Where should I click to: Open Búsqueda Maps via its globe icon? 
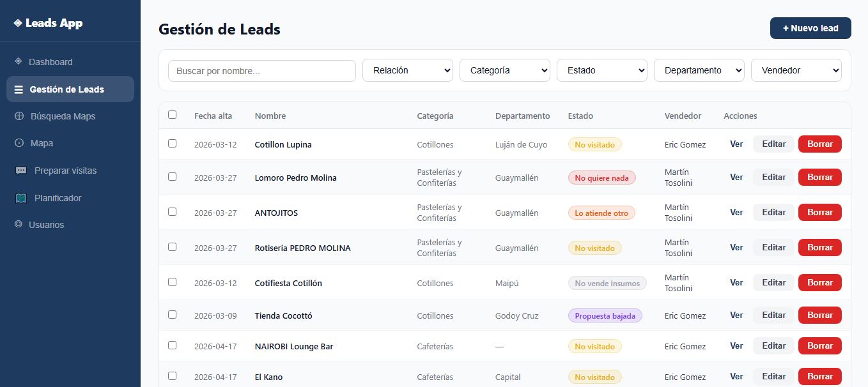pyautogui.click(x=19, y=116)
